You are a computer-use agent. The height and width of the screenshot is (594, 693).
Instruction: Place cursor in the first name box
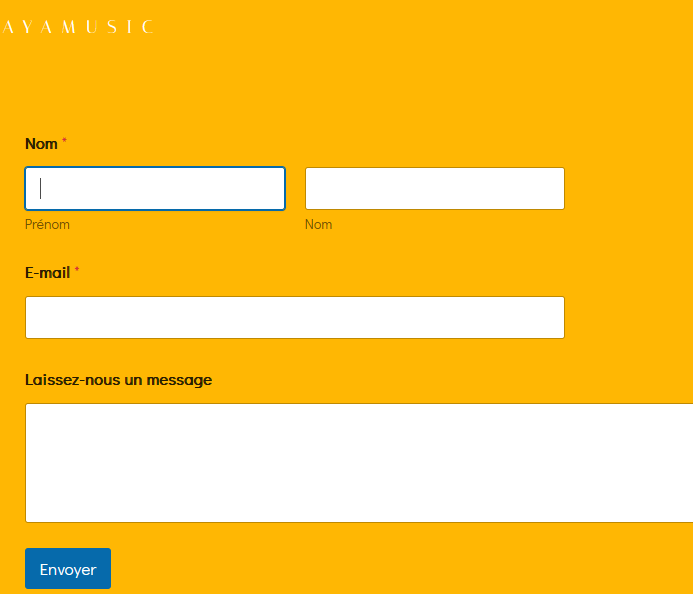[x=155, y=188]
